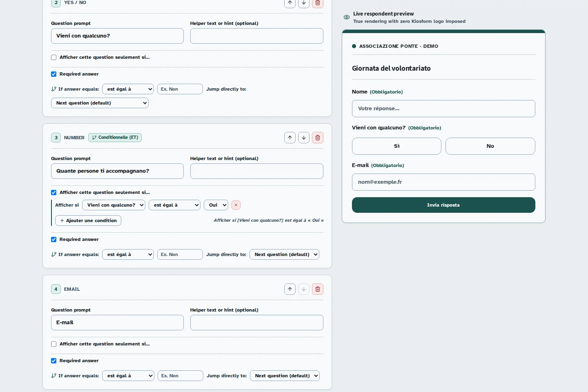Viewport: 588px width, 392px height.
Task: Click the 'Giornata del volontariato' form title
Action: (391, 68)
